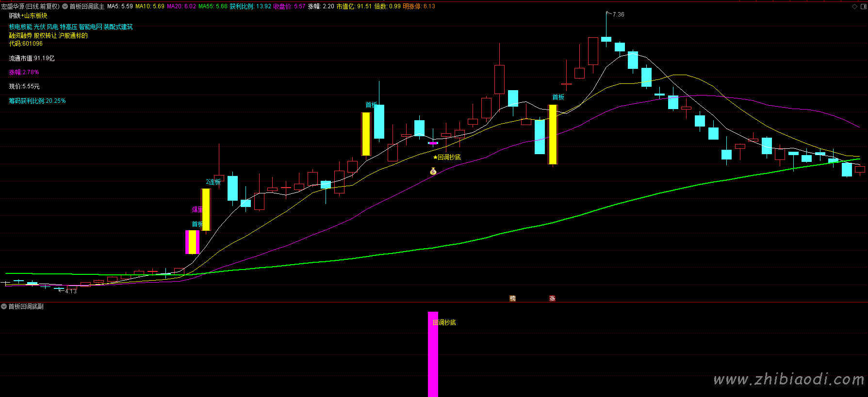Select the green MA55 indicator label
868x397 pixels.
point(213,6)
